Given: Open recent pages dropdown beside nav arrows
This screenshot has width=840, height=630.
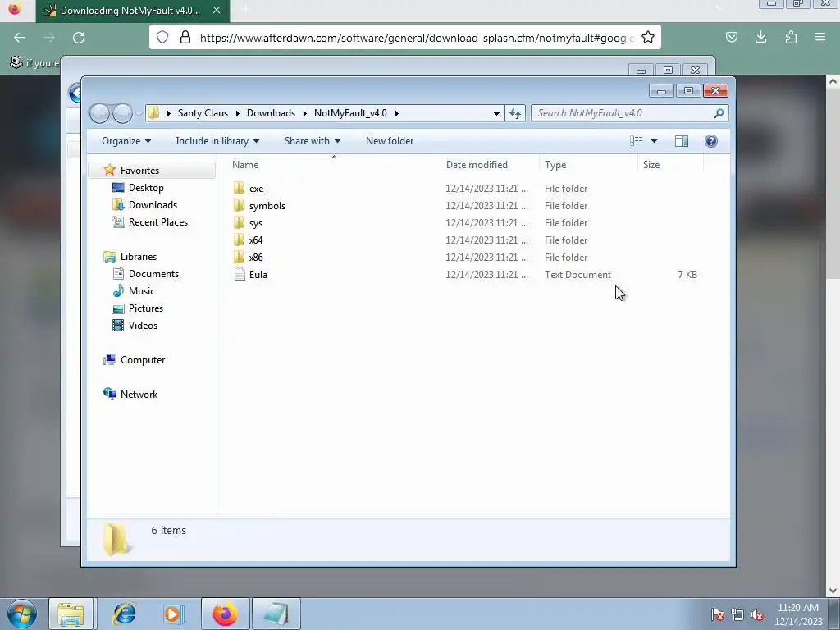Looking at the screenshot, I should [139, 113].
